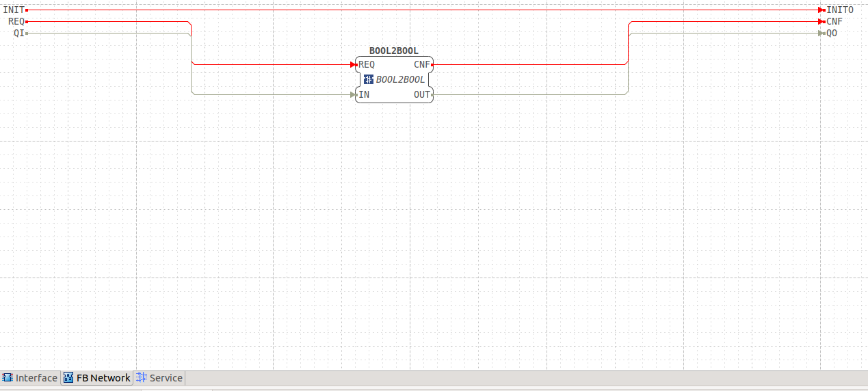The image size is (868, 391).
Task: Click the CNF pin on BOOL2BOOL block
Action: tap(422, 64)
